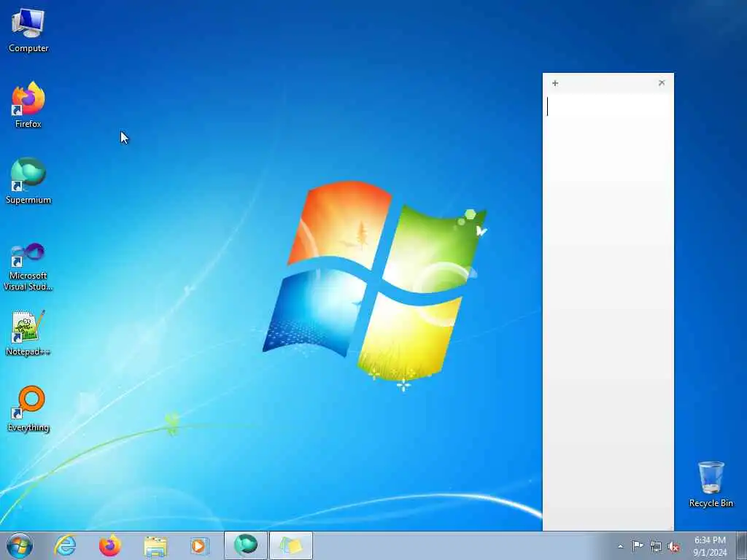The width and height of the screenshot is (747, 560).
Task: Open the Action Center flag icon
Action: pos(638,546)
